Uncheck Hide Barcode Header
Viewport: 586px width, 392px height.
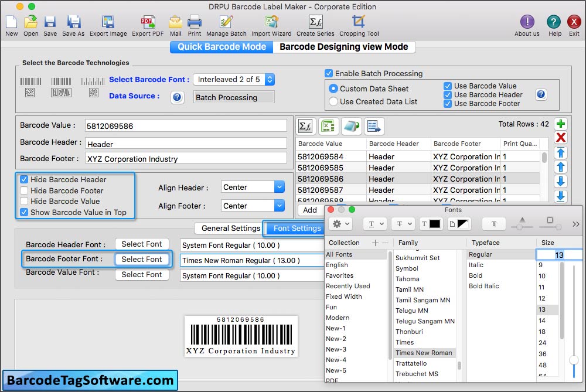24,179
